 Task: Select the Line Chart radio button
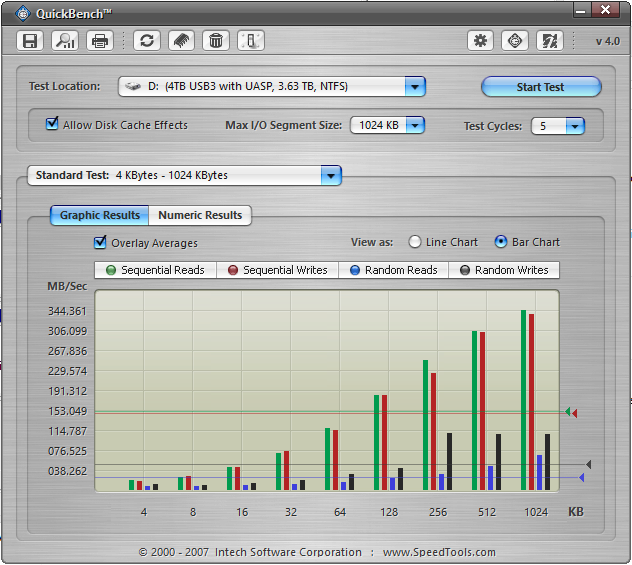pyautogui.click(x=416, y=242)
